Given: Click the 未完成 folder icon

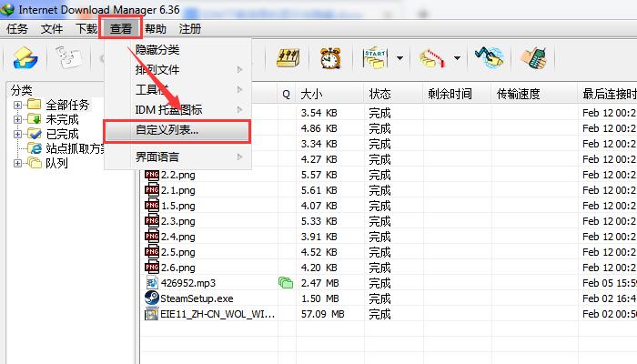Looking at the screenshot, I should click(x=35, y=119).
